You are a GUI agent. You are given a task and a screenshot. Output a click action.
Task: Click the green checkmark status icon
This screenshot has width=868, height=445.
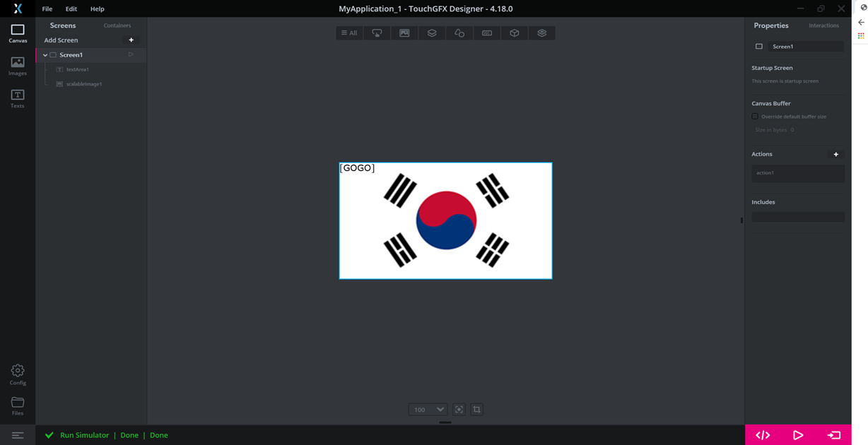(x=49, y=435)
